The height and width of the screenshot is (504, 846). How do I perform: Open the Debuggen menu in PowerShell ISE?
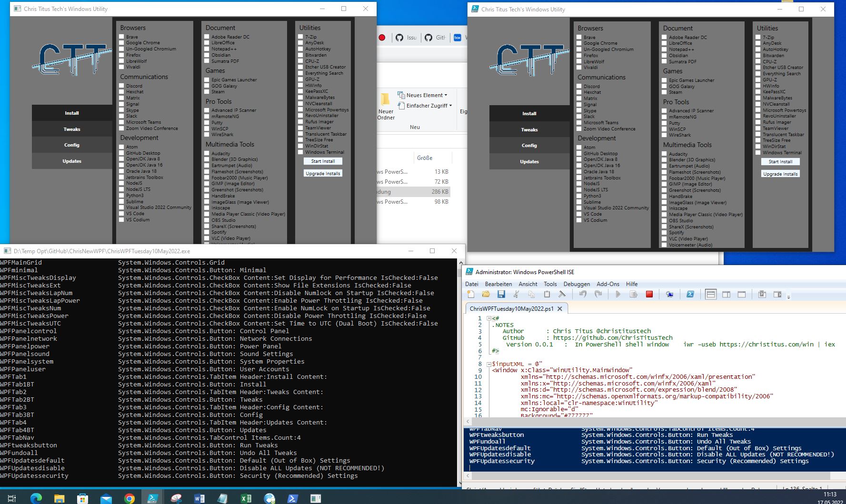pyautogui.click(x=577, y=284)
